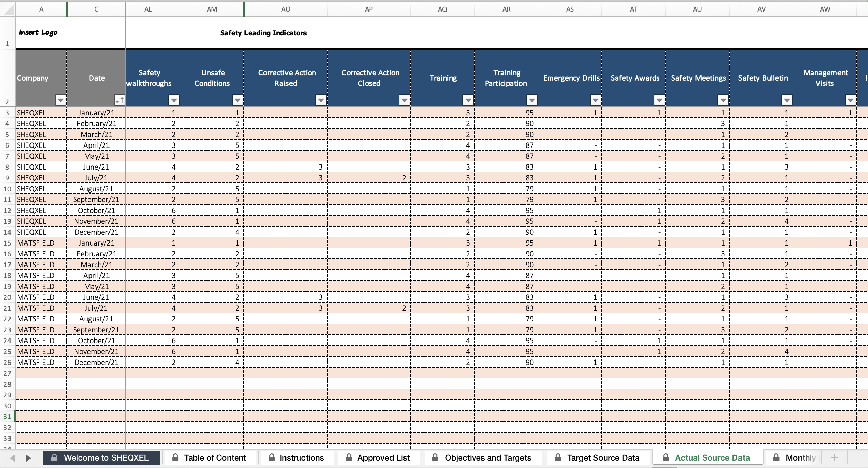This screenshot has height=468, width=868.
Task: Switch to the Target Source Data sheet tab
Action: tap(599, 458)
